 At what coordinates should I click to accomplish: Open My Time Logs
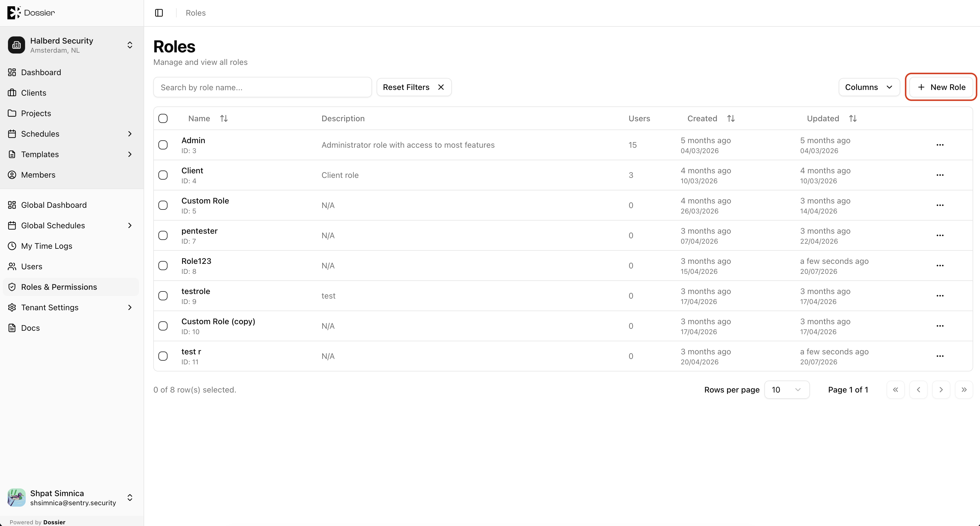point(71,246)
